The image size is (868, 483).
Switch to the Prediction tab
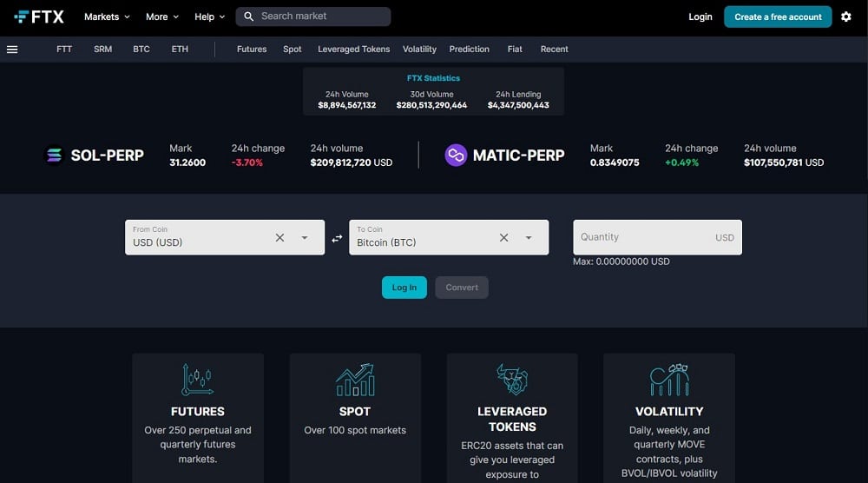[x=470, y=50]
